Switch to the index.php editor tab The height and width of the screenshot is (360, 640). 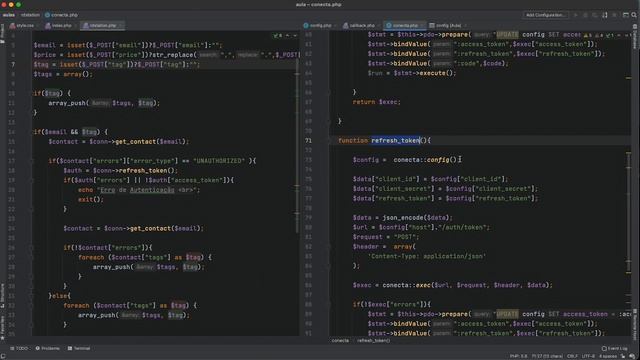click(60, 25)
